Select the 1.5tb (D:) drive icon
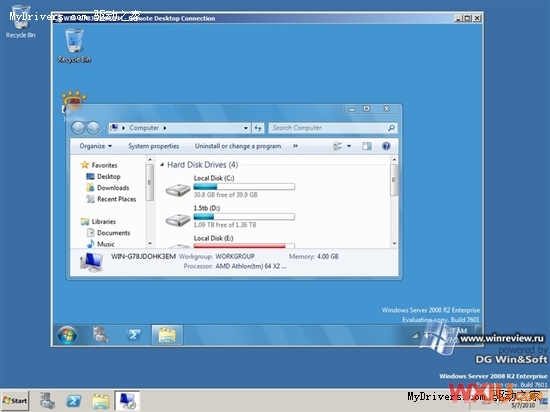This screenshot has width=550, height=412. 178,220
